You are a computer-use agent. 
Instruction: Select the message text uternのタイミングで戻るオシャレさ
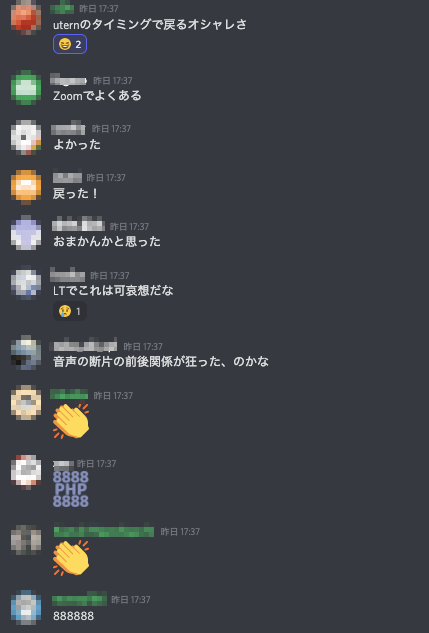[x=150, y=25]
